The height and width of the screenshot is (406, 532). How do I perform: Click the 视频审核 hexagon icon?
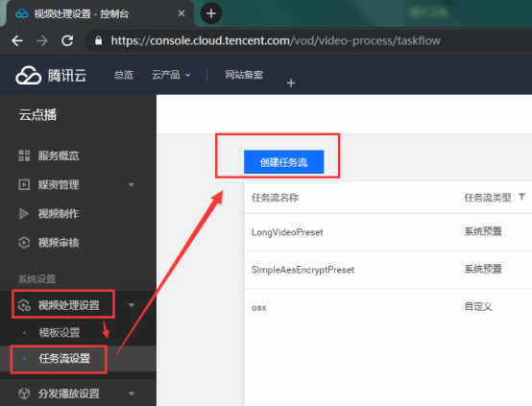[24, 243]
